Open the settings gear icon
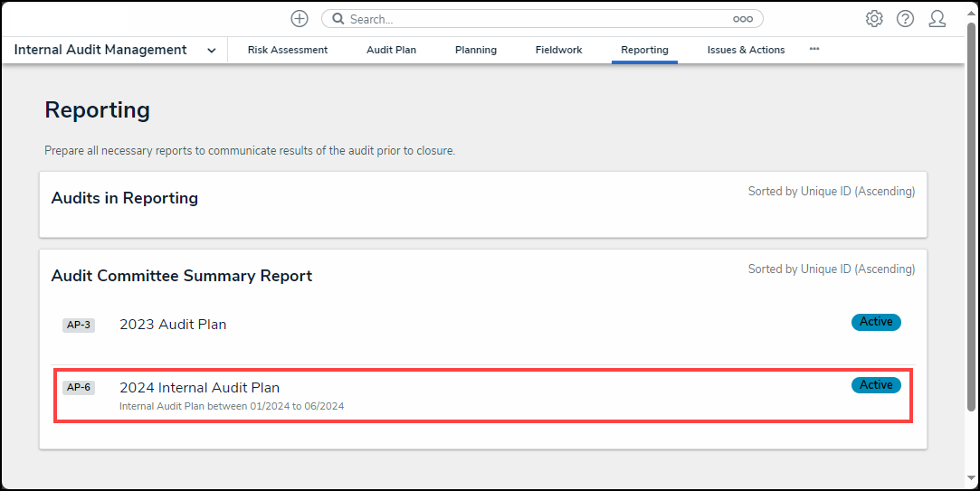The height and width of the screenshot is (491, 980). point(874,19)
